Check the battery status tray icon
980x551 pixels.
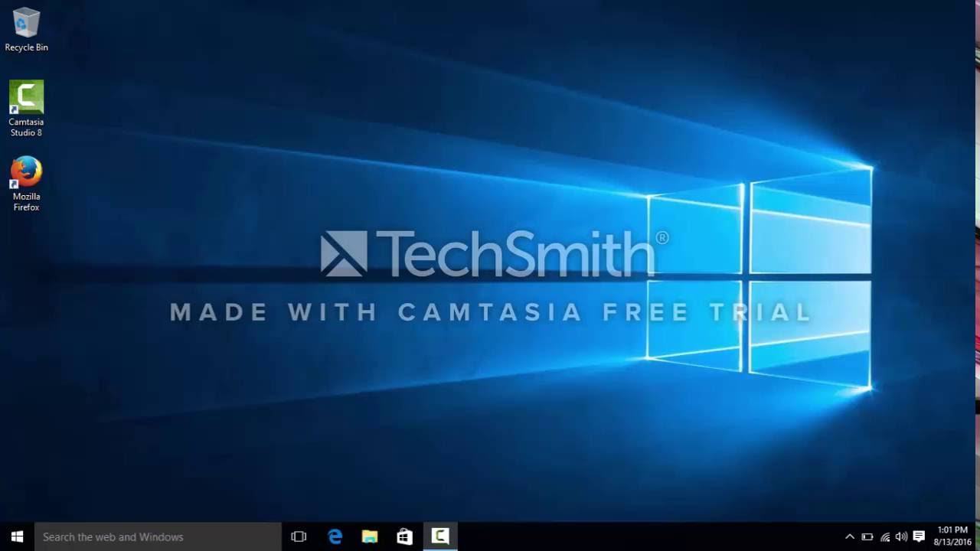point(867,536)
